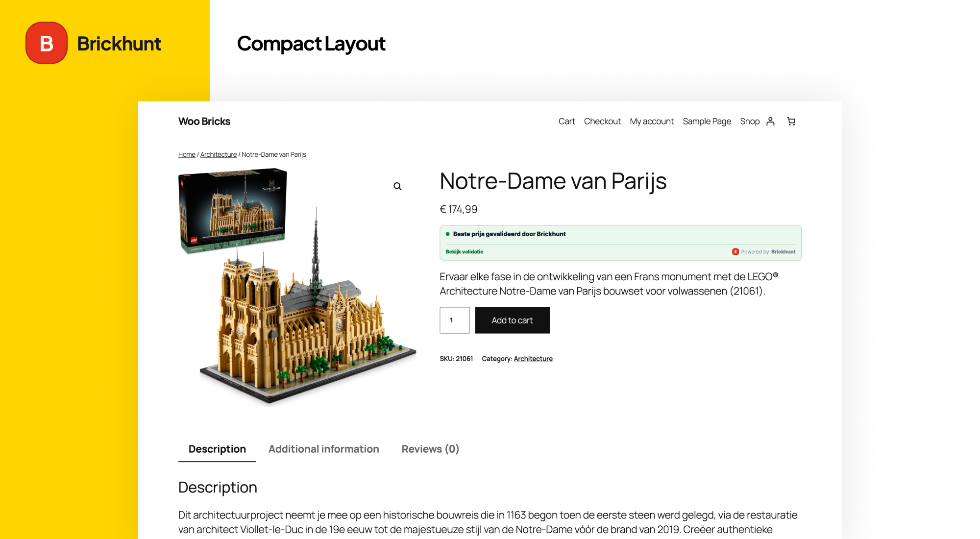
Task: Go to Checkout in the navigation
Action: (x=602, y=121)
